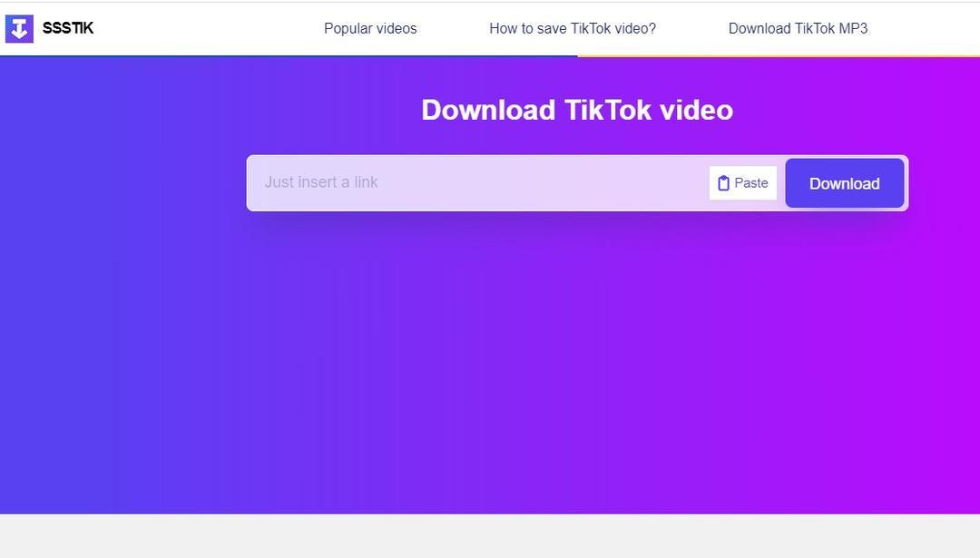Paste a link using the Paste button

coord(743,183)
